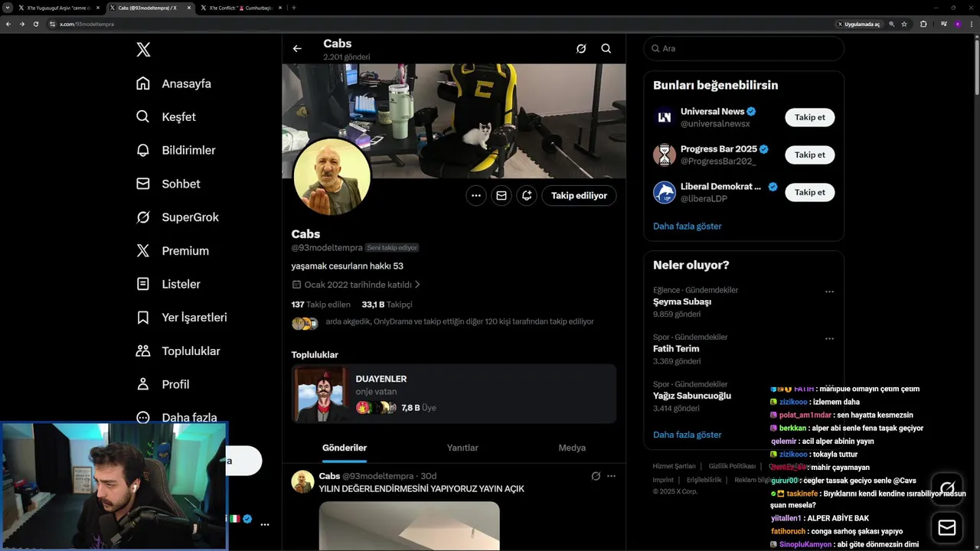Open the Liberal Demokrat avatar
Screen dimensions: 980x551
click(x=665, y=192)
